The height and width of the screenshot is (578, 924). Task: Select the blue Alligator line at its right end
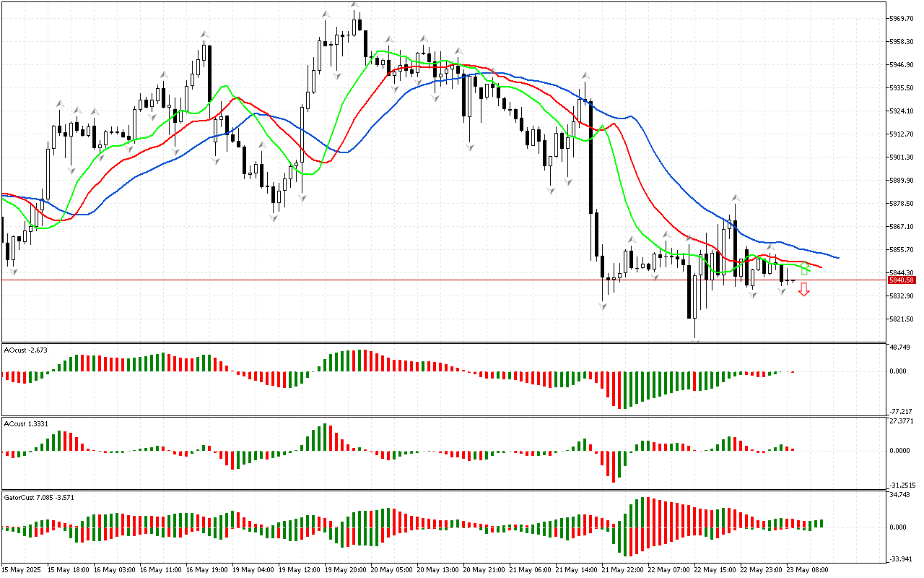tap(836, 257)
